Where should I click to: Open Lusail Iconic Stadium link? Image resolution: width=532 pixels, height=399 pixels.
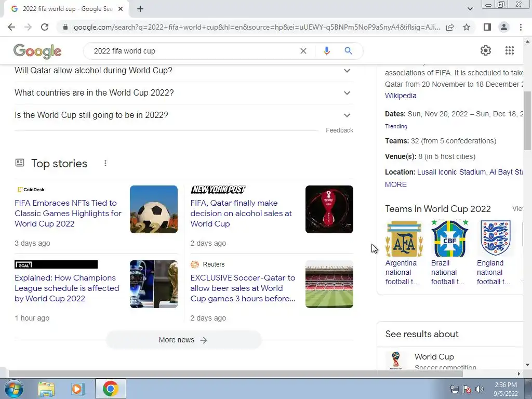[x=451, y=172]
